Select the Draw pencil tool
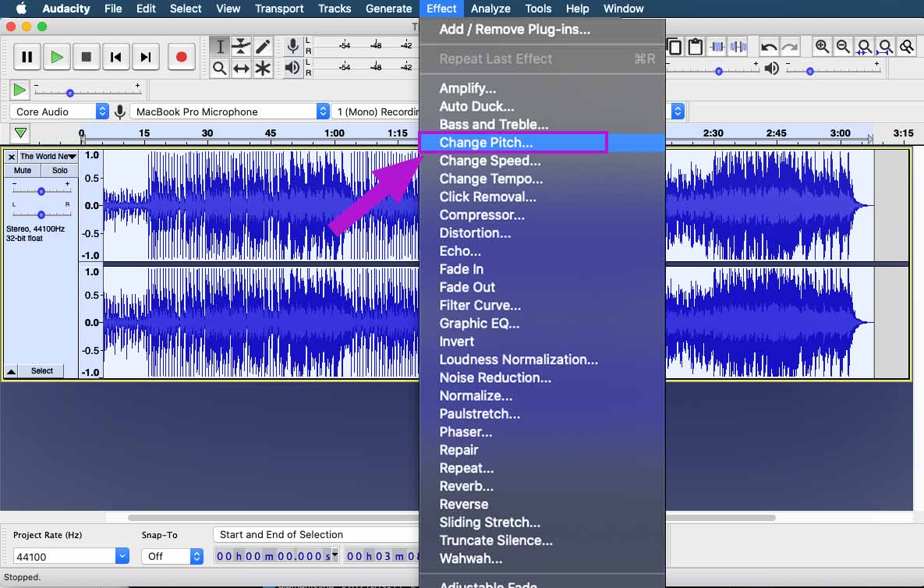Viewport: 924px width, 588px height. coord(263,47)
